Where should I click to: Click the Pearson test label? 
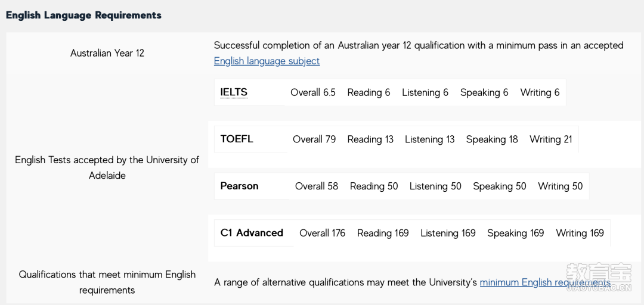tap(240, 186)
